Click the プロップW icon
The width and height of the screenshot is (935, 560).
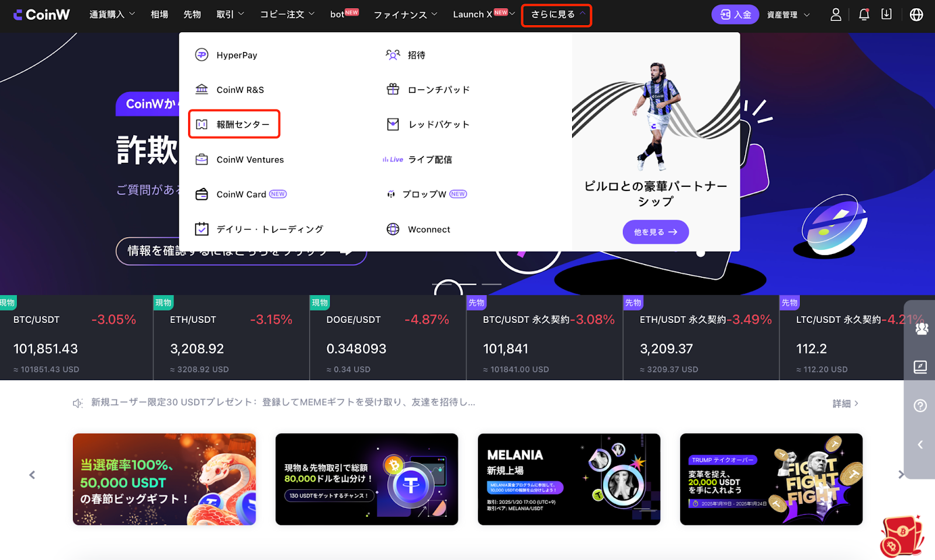(x=391, y=194)
